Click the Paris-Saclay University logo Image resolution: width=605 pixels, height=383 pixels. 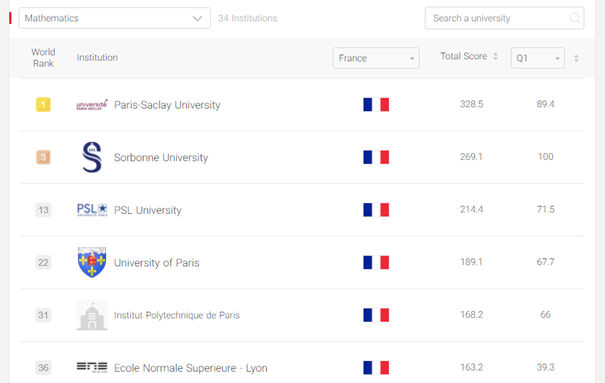(x=92, y=105)
